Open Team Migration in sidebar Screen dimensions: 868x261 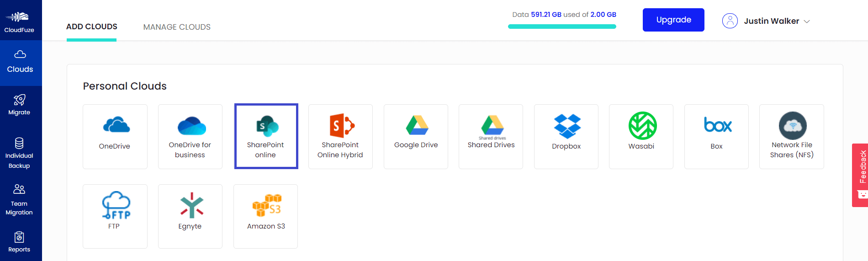tap(19, 200)
